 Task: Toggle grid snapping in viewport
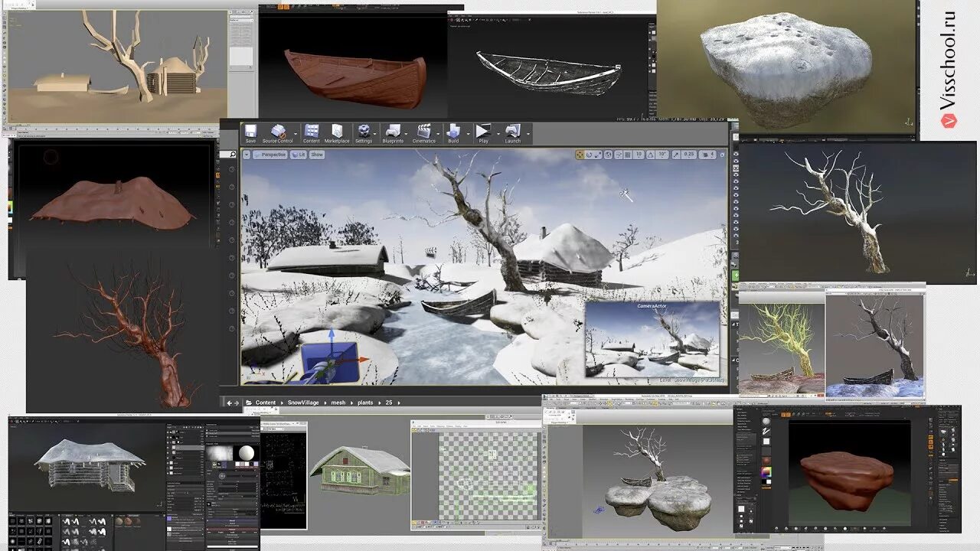pos(628,155)
